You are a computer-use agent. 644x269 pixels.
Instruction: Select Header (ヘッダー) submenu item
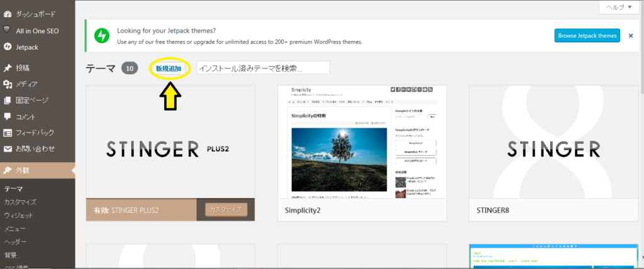click(15, 242)
